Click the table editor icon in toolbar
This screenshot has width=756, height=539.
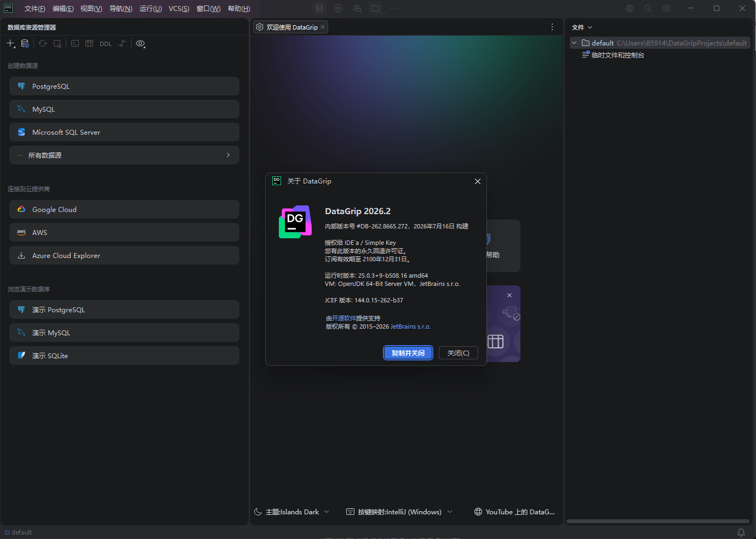pyautogui.click(x=89, y=44)
